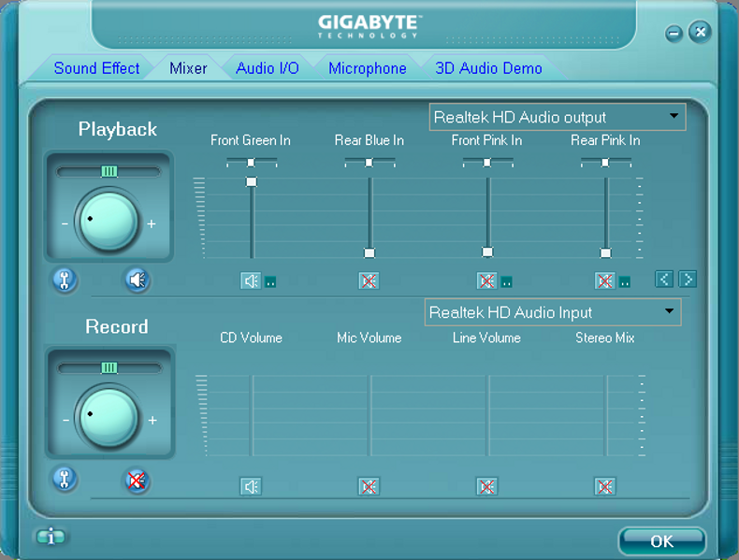The width and height of the screenshot is (739, 560).
Task: Click Rear Blue In volume slider handle
Action: coord(369,253)
